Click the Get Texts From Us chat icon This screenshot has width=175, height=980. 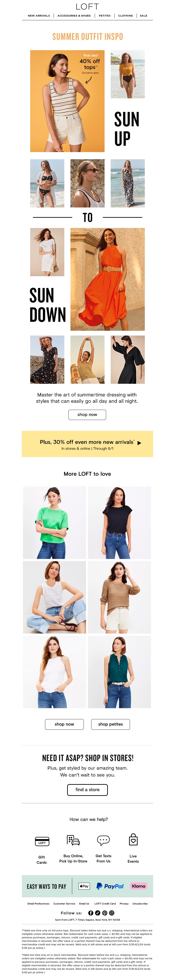point(103,840)
